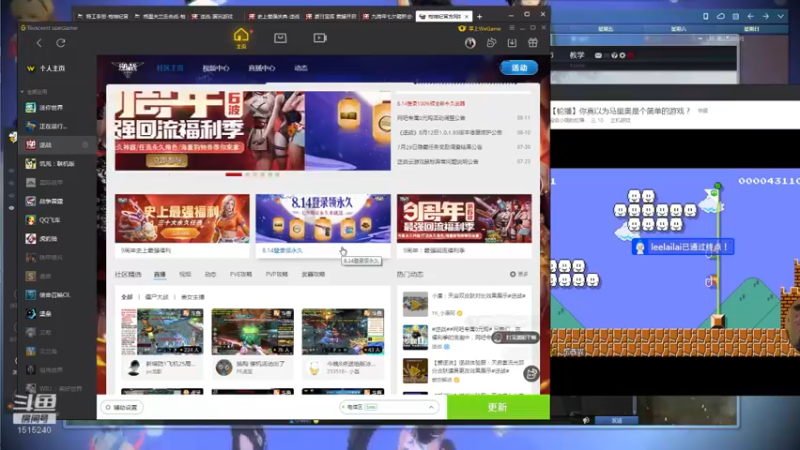The image size is (800, 450).
Task: Select the PVE攻略 content tab
Action: pos(241,274)
